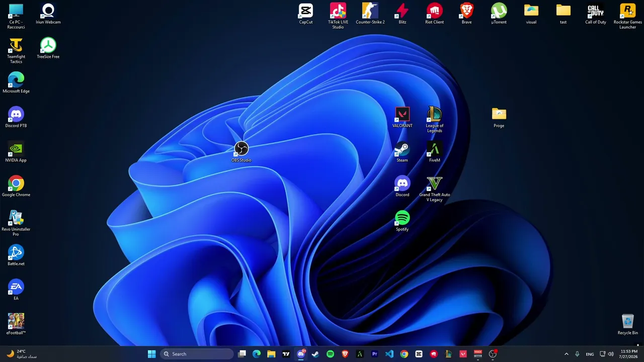Launch Iriun Webcam from the desktop
Image resolution: width=644 pixels, height=362 pixels.
coord(48,14)
